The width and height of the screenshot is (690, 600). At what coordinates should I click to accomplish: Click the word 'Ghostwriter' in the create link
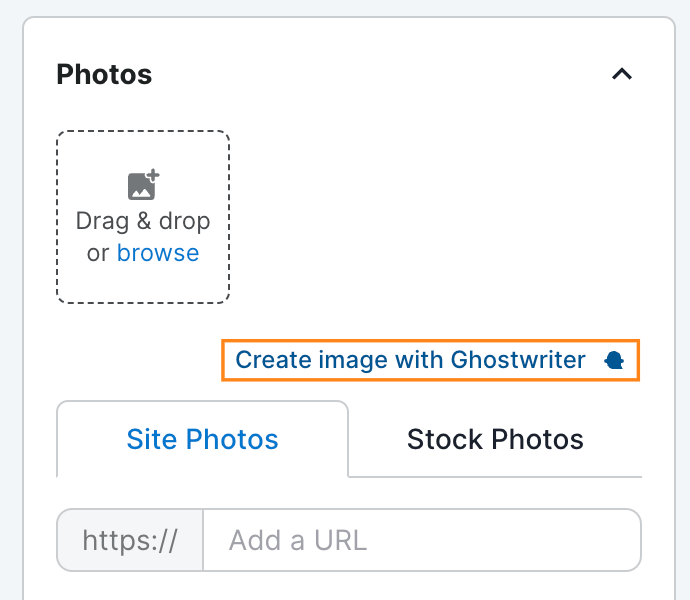(x=518, y=360)
